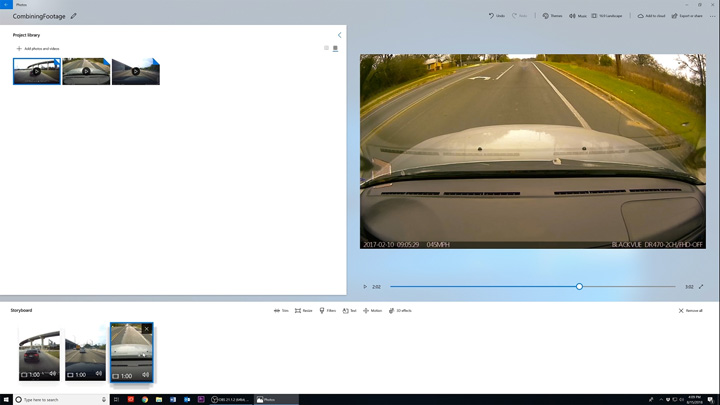
Task: Play the video preview
Action: pos(365,287)
